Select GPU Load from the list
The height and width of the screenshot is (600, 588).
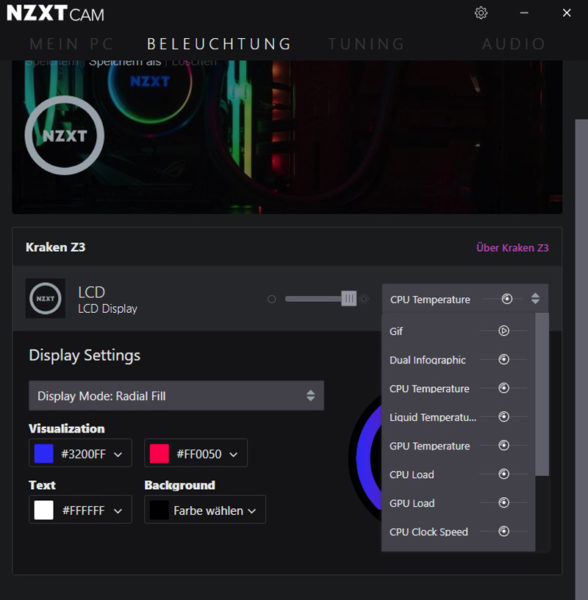click(x=458, y=503)
